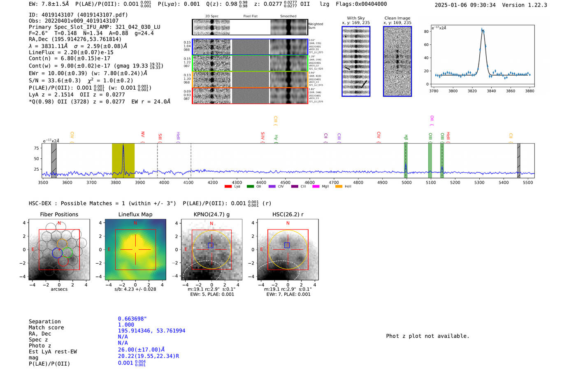The image size is (576, 392).
Task: Open the With Sky cutout image
Action: pos(356,61)
